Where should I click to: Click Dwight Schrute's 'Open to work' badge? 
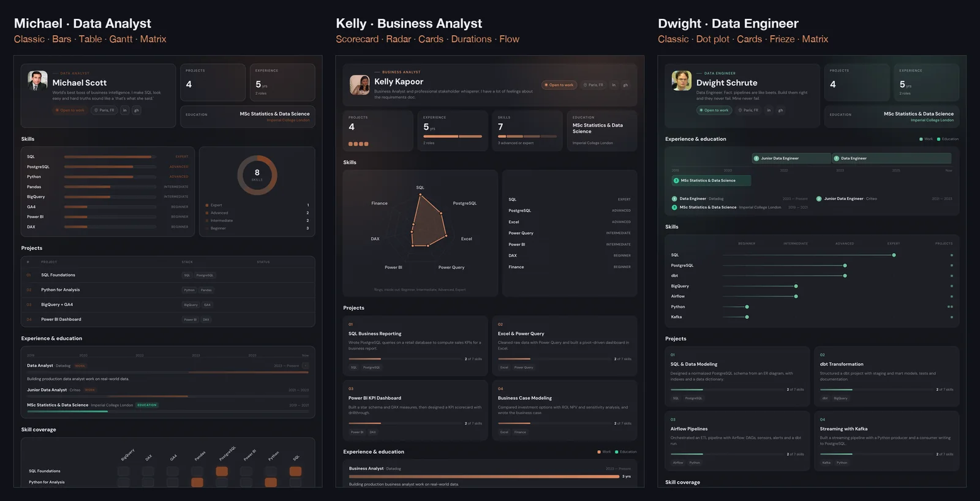714,110
